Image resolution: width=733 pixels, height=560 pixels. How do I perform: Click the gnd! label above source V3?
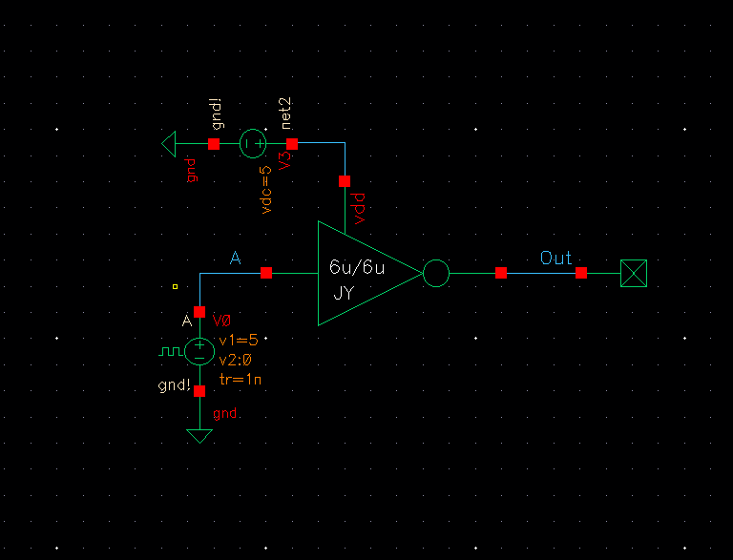[217, 114]
